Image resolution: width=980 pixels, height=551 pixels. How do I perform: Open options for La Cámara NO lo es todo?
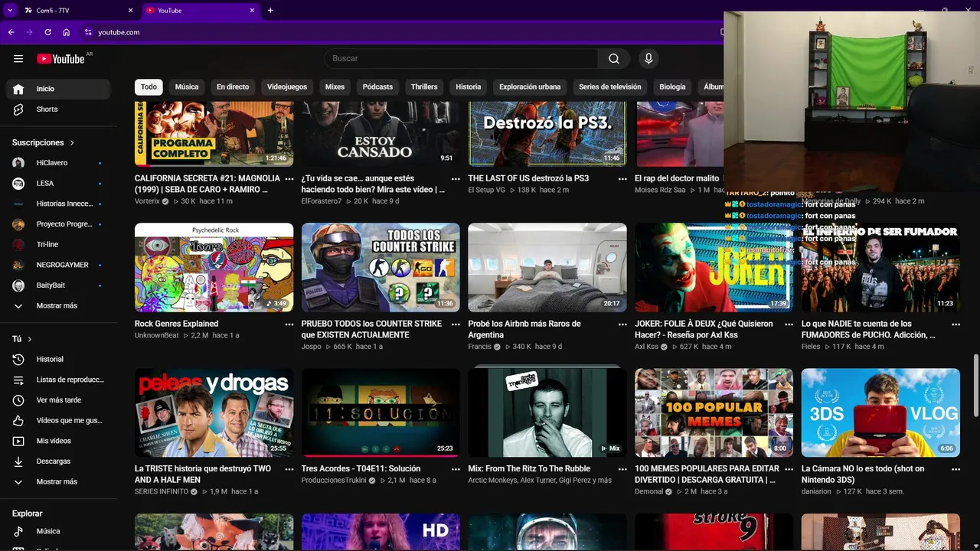955,469
